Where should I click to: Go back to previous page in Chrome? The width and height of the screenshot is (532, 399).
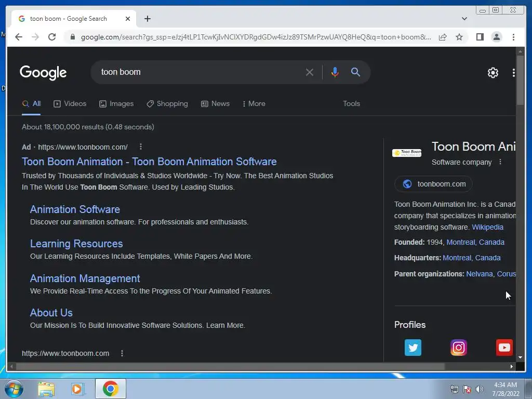(19, 37)
